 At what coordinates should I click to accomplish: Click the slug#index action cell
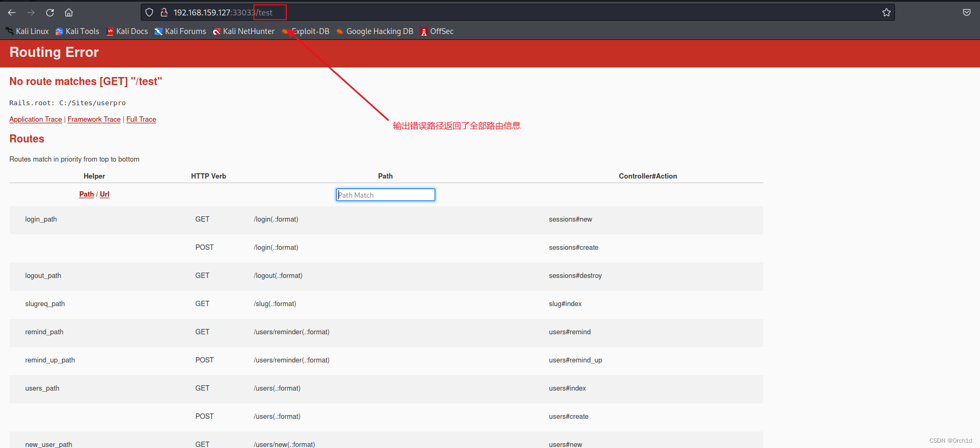(565, 304)
